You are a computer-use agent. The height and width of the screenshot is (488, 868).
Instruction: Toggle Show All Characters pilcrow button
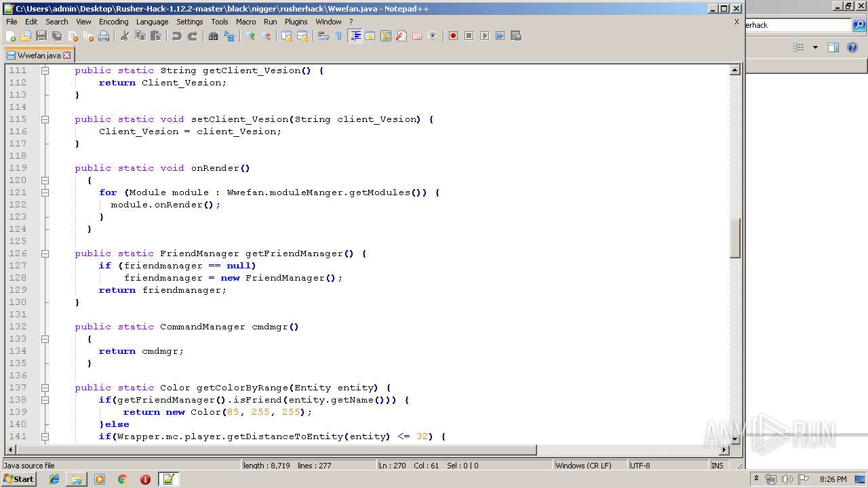coord(338,36)
